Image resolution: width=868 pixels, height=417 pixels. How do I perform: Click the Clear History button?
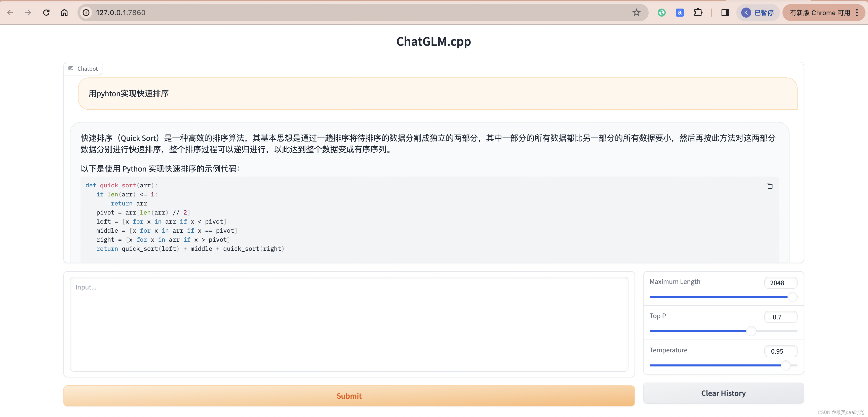click(x=723, y=393)
